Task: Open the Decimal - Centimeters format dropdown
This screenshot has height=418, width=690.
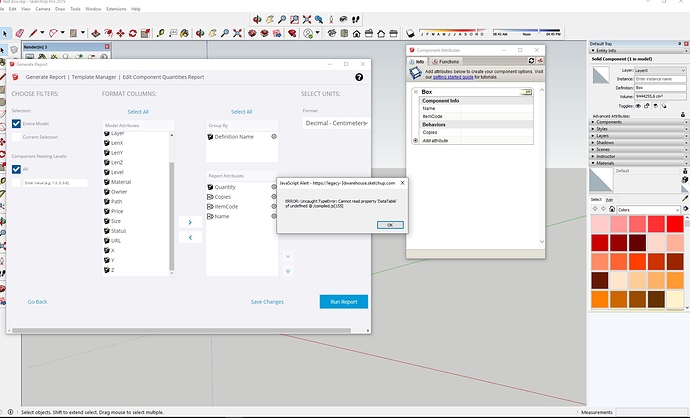Action: point(336,123)
